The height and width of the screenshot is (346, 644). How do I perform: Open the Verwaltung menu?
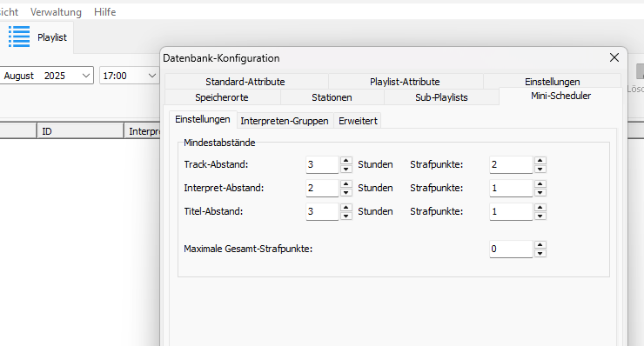(x=56, y=12)
